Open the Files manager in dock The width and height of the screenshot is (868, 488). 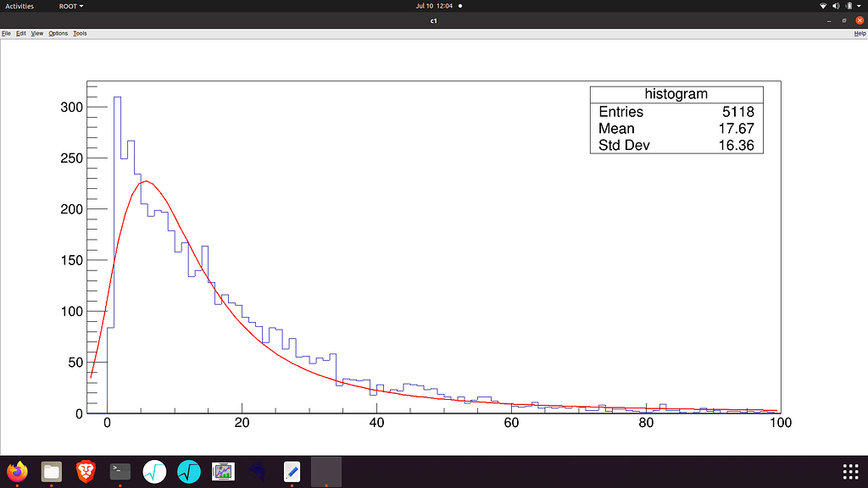pyautogui.click(x=51, y=471)
